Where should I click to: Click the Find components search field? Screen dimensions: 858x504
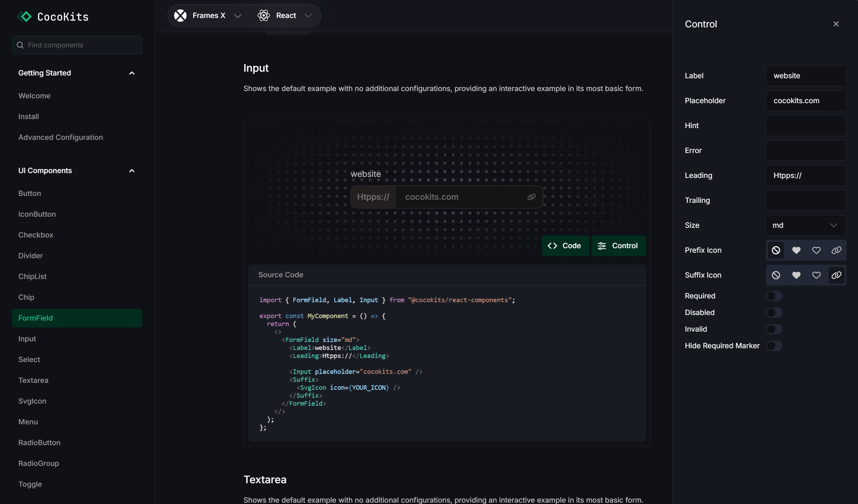pos(77,45)
